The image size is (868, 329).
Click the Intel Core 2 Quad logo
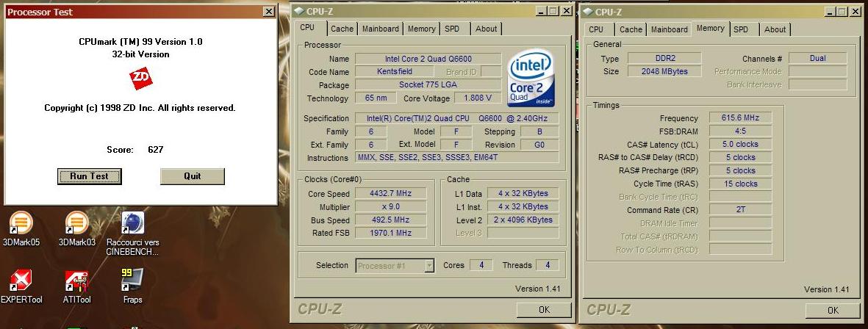click(x=531, y=77)
